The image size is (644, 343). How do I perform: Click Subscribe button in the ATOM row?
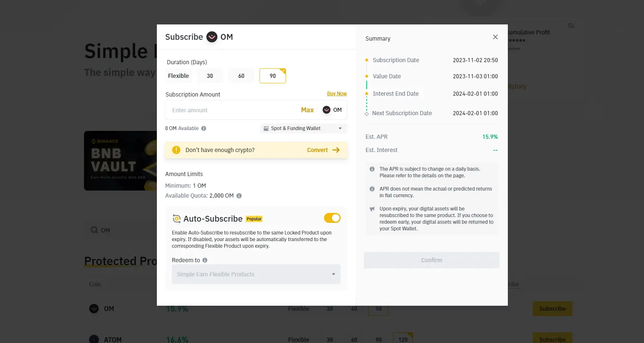click(553, 338)
